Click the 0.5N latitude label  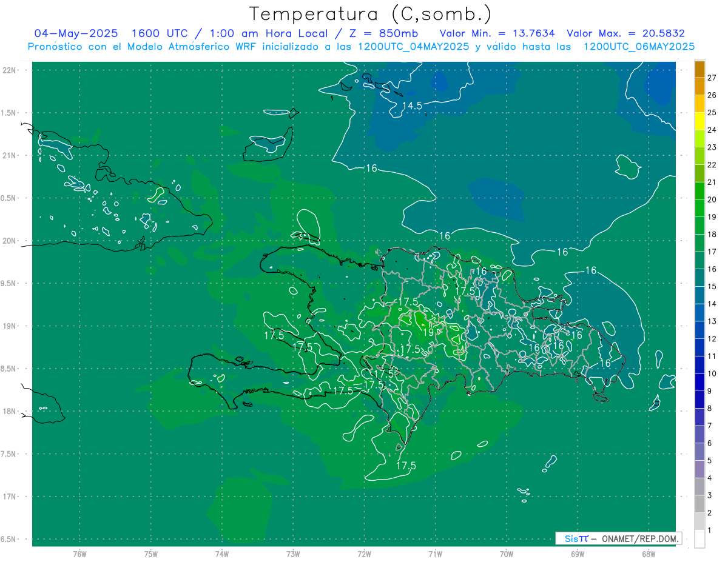click(9, 198)
